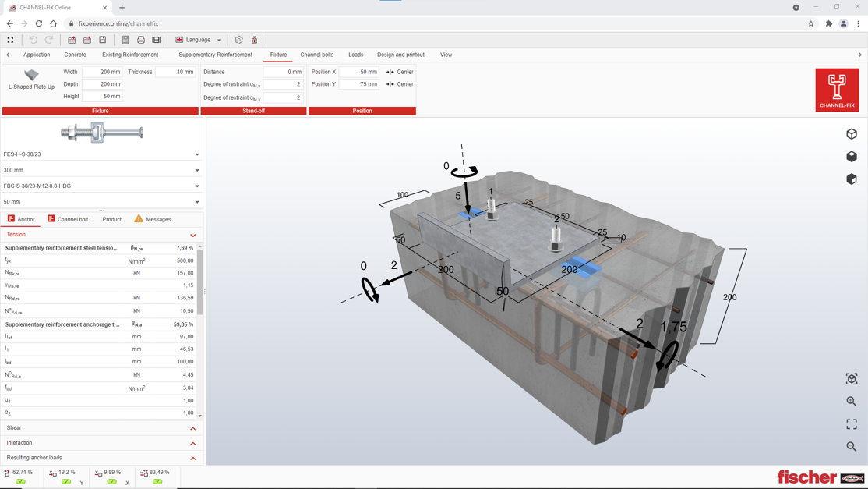The width and height of the screenshot is (868, 489).
Task: Click the fit-to-screen icon in 3D view
Action: (x=851, y=424)
